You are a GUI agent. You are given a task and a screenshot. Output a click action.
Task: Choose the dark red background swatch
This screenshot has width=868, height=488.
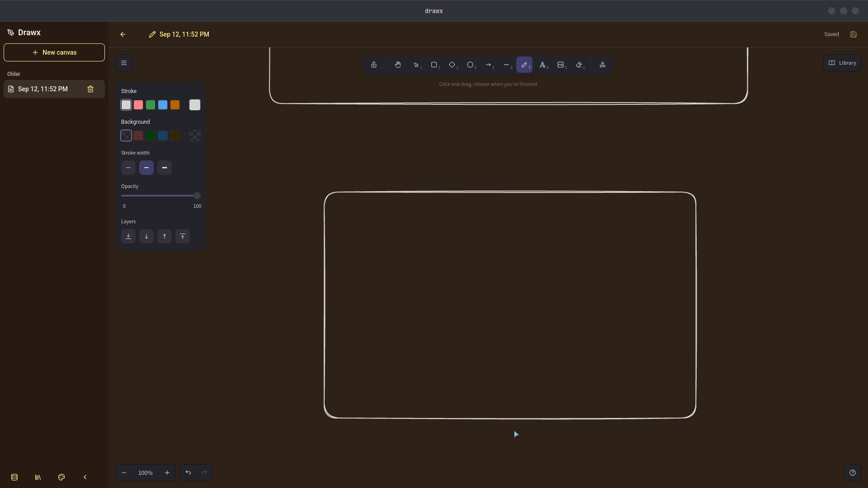point(138,136)
